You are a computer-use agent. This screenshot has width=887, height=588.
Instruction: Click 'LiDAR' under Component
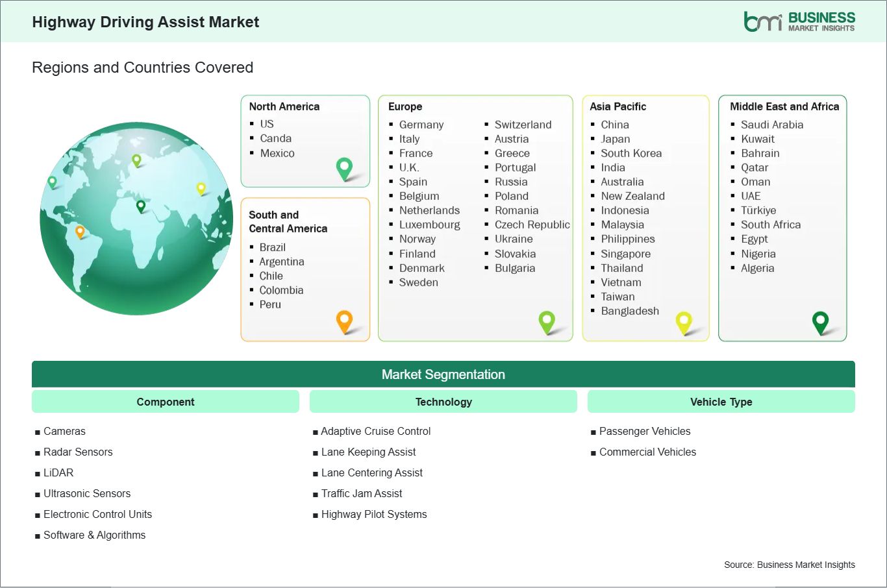[58, 472]
